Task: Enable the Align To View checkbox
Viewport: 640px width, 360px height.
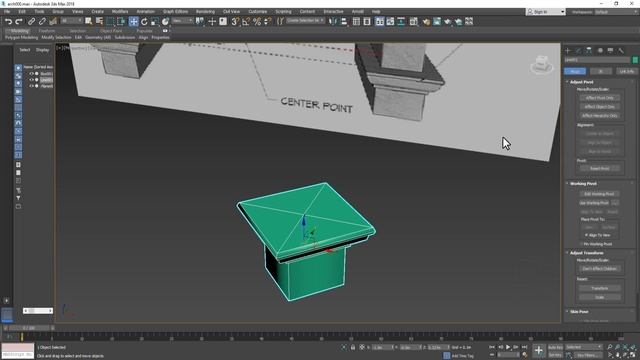Action: pyautogui.click(x=587, y=235)
